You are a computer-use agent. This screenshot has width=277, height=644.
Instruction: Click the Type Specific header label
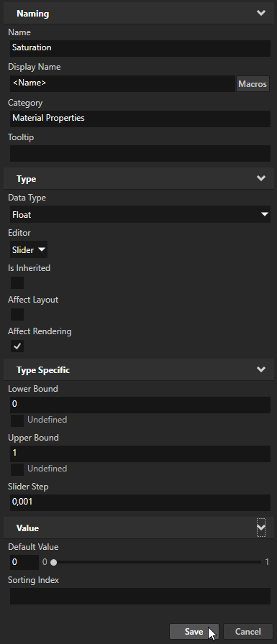pos(43,370)
